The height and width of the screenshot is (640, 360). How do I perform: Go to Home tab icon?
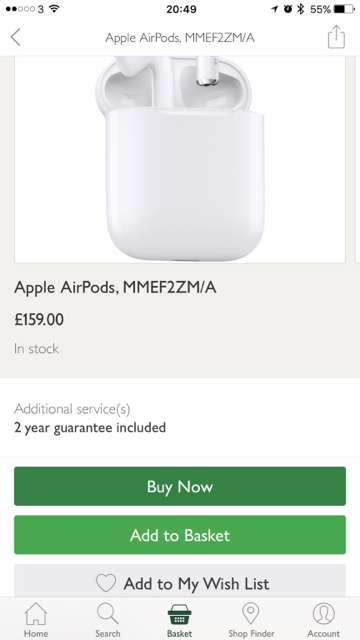pyautogui.click(x=36, y=613)
